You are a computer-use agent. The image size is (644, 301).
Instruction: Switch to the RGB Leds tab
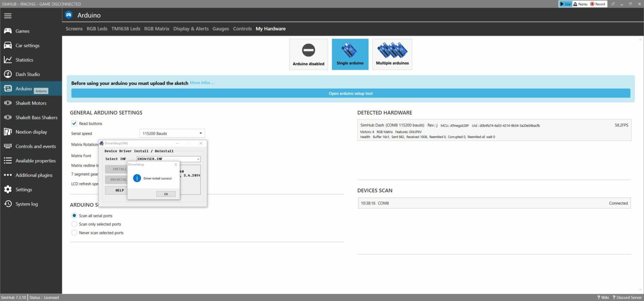point(97,29)
